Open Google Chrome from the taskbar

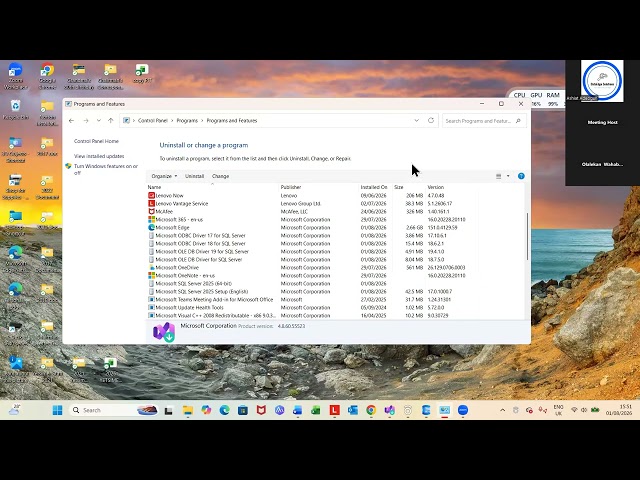(x=371, y=410)
